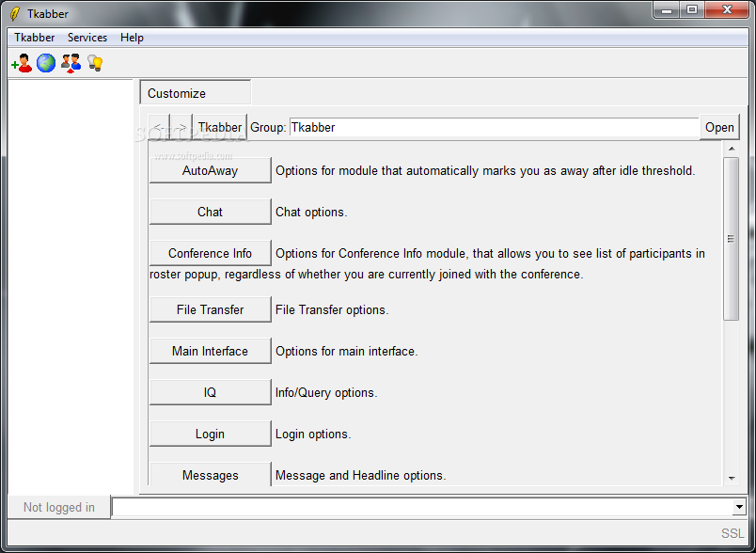Click the vertical scrollbar thumb
The image size is (756, 553).
[732, 239]
